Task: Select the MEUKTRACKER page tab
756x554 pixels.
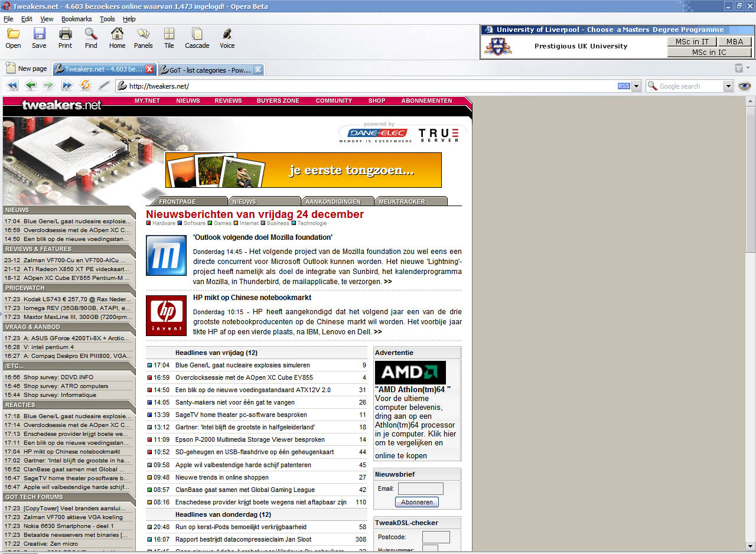Action: [410, 201]
